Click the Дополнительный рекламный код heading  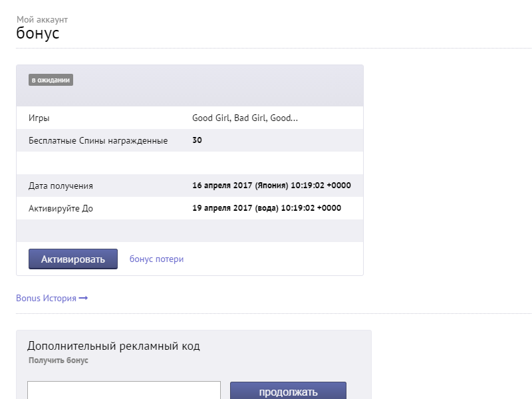click(114, 346)
